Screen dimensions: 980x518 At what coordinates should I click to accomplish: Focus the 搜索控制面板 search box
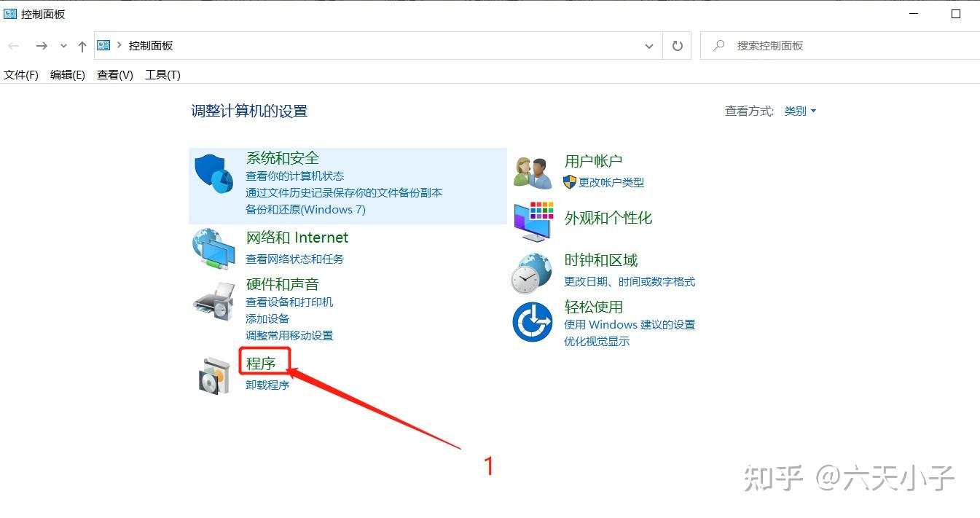(x=840, y=46)
